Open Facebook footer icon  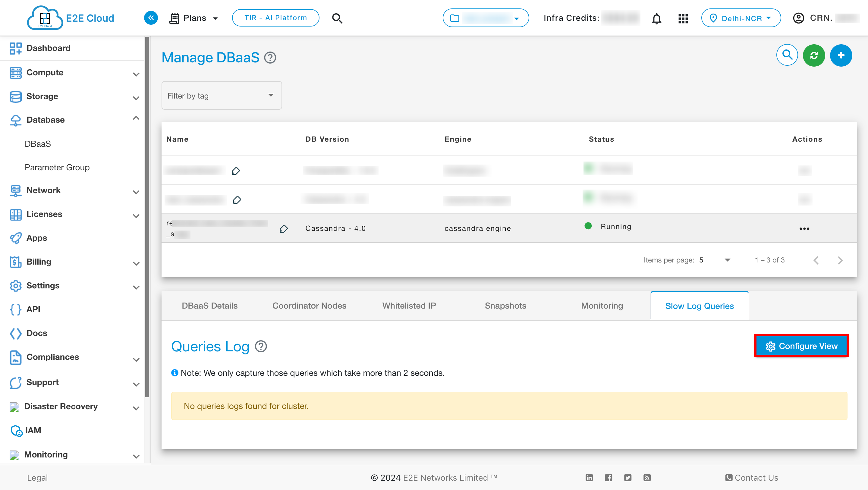click(x=608, y=478)
